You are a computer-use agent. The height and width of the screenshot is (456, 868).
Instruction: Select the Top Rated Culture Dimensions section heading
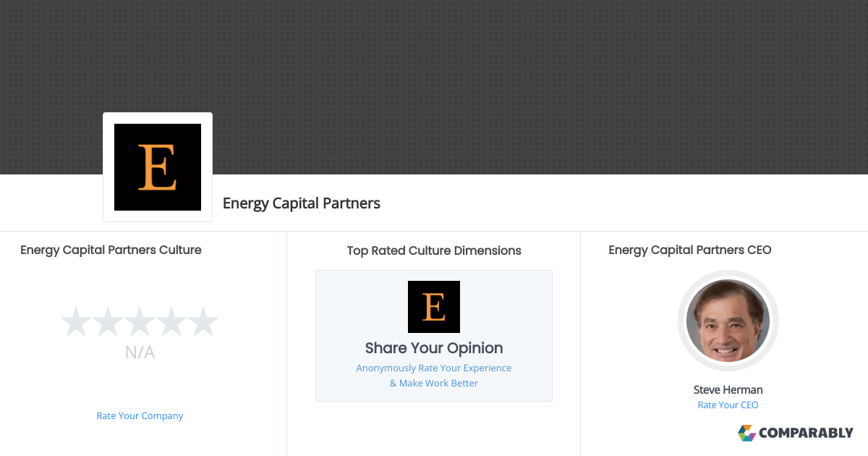click(433, 250)
